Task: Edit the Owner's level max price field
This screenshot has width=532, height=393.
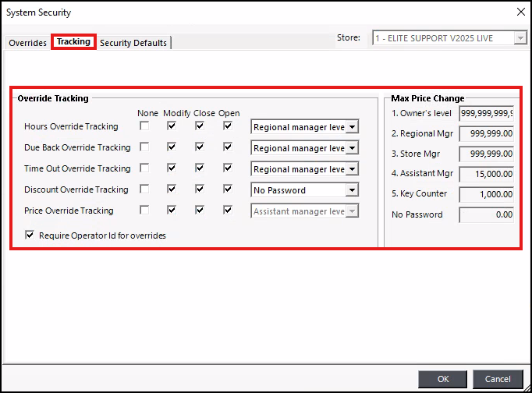Action: coord(486,113)
